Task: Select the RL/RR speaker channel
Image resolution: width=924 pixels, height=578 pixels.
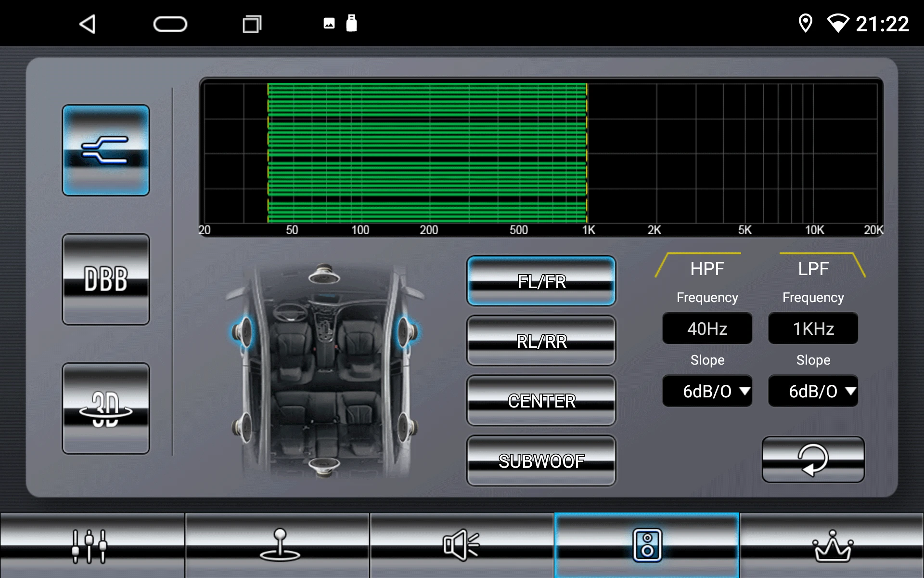Action: [x=541, y=341]
